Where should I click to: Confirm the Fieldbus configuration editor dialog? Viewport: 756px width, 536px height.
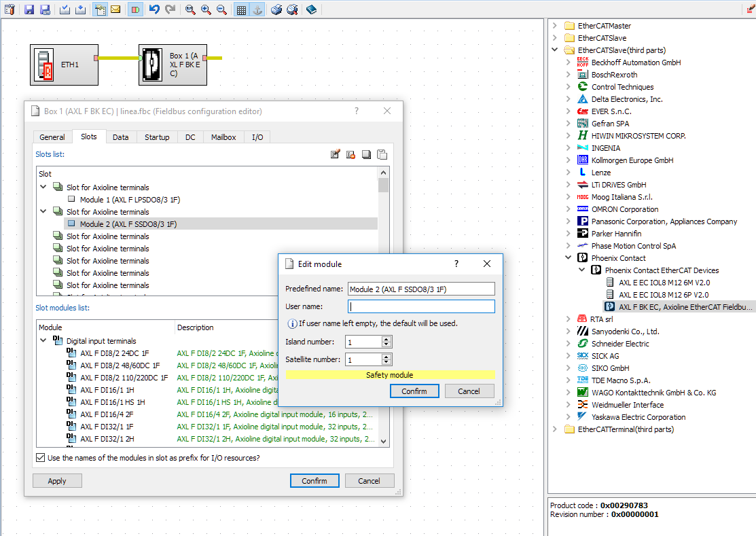(314, 480)
